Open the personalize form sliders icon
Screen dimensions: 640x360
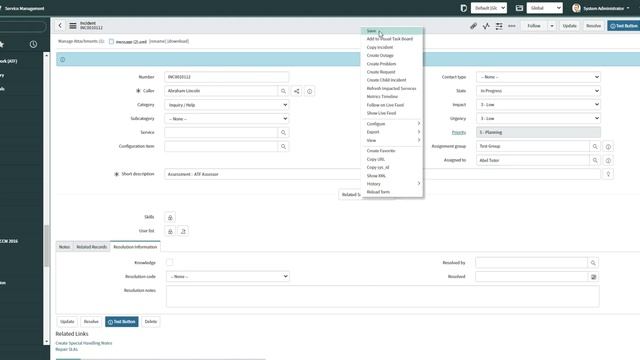499,26
